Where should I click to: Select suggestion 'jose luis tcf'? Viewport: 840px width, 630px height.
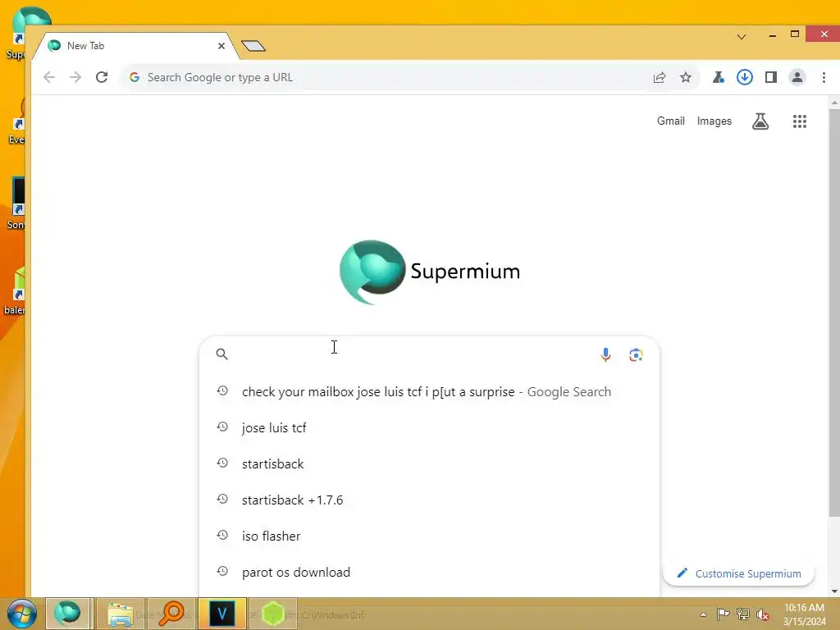429,427
